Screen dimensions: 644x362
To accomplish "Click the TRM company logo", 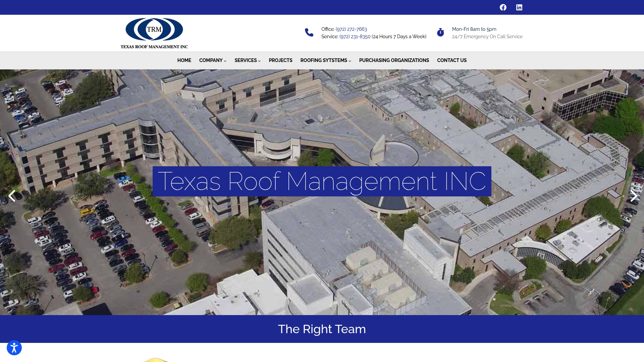I will (x=154, y=33).
